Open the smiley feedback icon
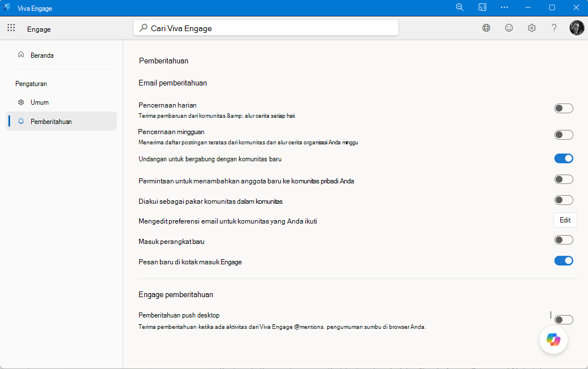 tap(509, 28)
